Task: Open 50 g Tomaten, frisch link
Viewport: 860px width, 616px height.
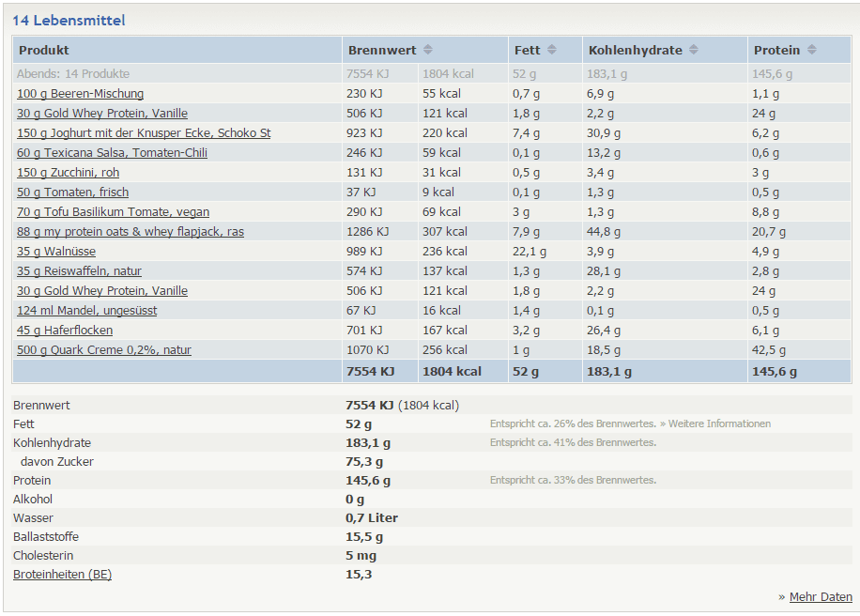Action: (x=73, y=192)
